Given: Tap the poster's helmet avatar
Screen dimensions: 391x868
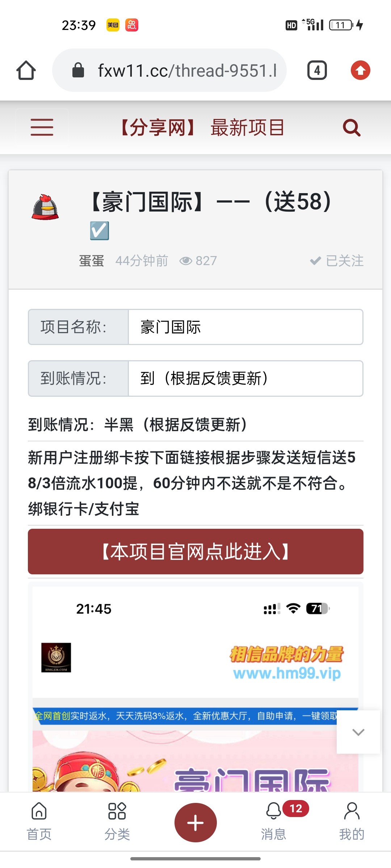Looking at the screenshot, I should tap(45, 208).
